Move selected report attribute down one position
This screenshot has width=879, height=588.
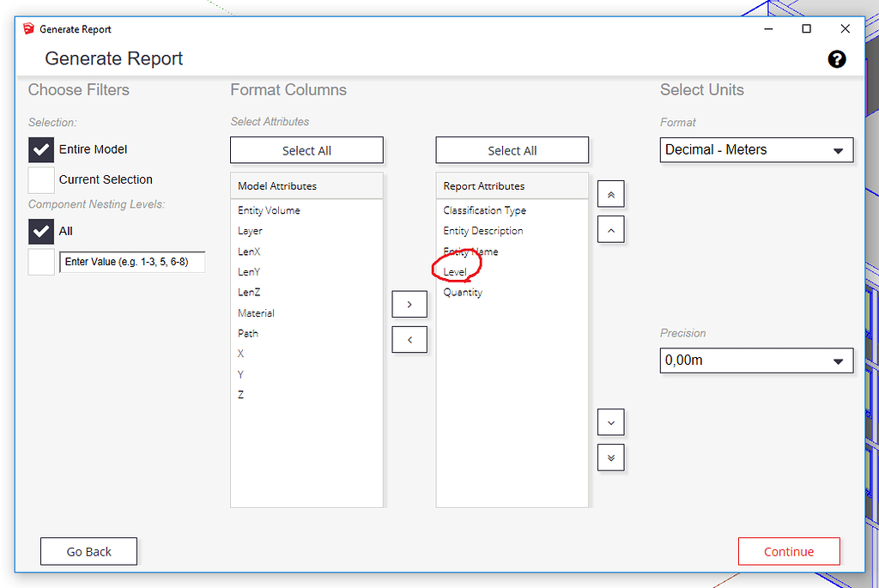[x=610, y=421]
